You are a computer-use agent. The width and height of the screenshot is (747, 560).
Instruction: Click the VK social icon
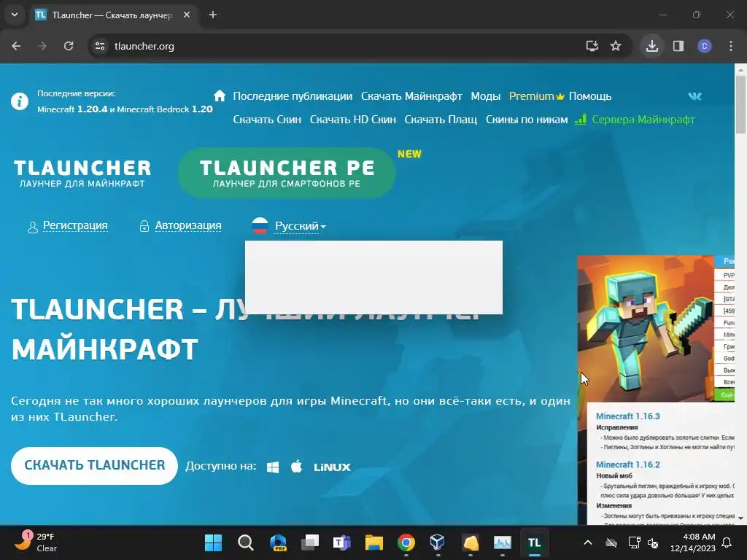tap(694, 96)
